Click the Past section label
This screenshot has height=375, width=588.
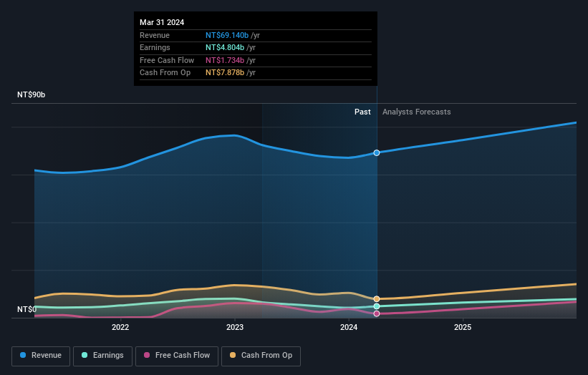[x=362, y=112]
